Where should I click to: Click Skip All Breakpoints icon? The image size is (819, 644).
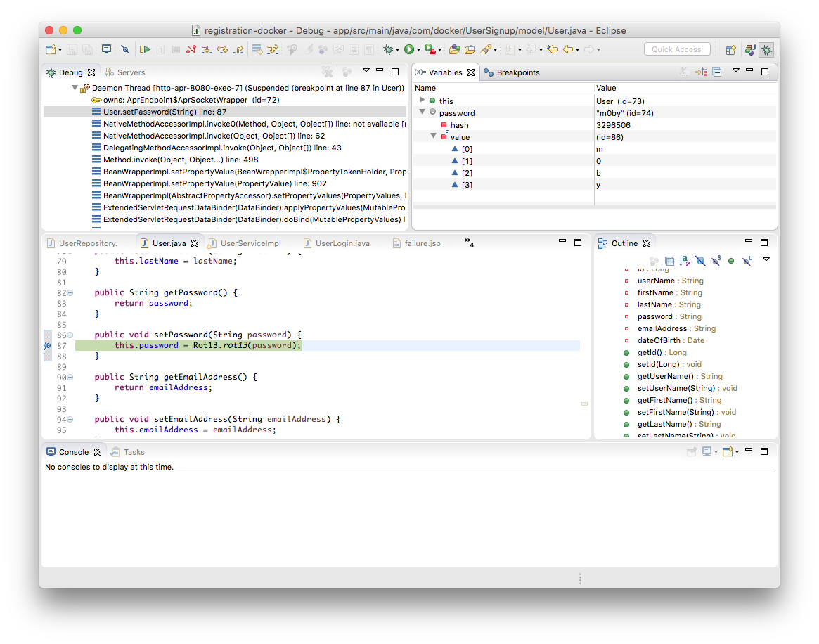click(x=125, y=49)
